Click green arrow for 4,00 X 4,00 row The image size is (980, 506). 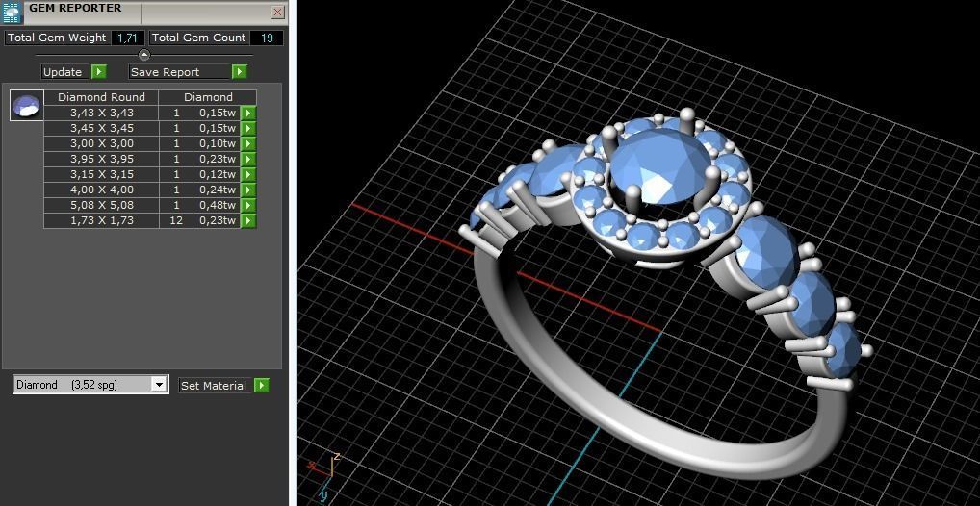tap(248, 190)
